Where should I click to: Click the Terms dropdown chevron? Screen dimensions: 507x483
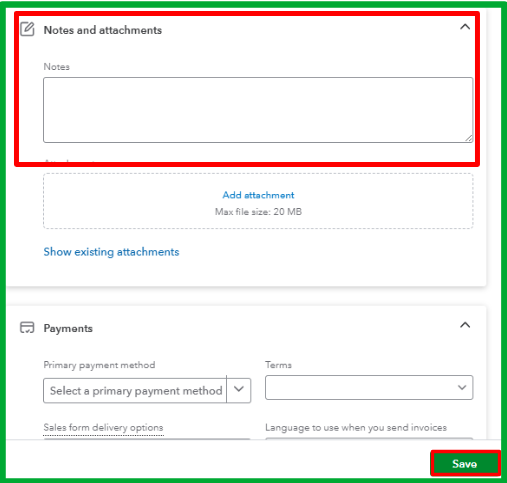pyautogui.click(x=462, y=388)
